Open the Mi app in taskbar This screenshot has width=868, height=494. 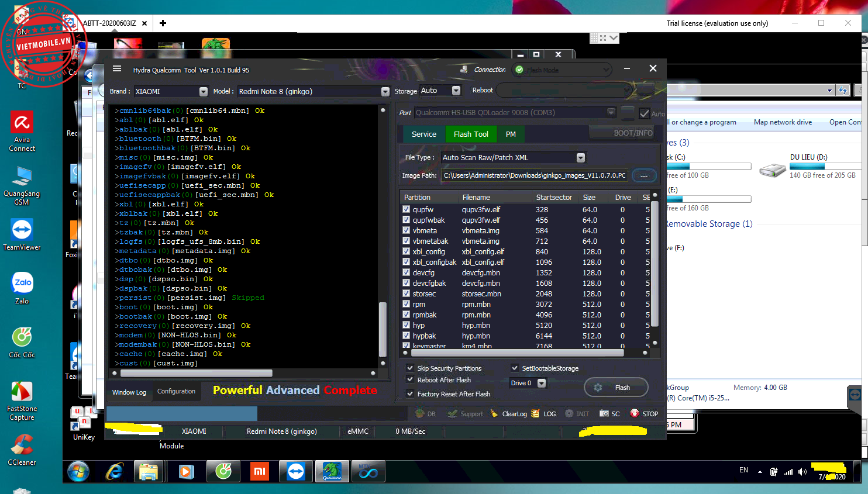(259, 471)
